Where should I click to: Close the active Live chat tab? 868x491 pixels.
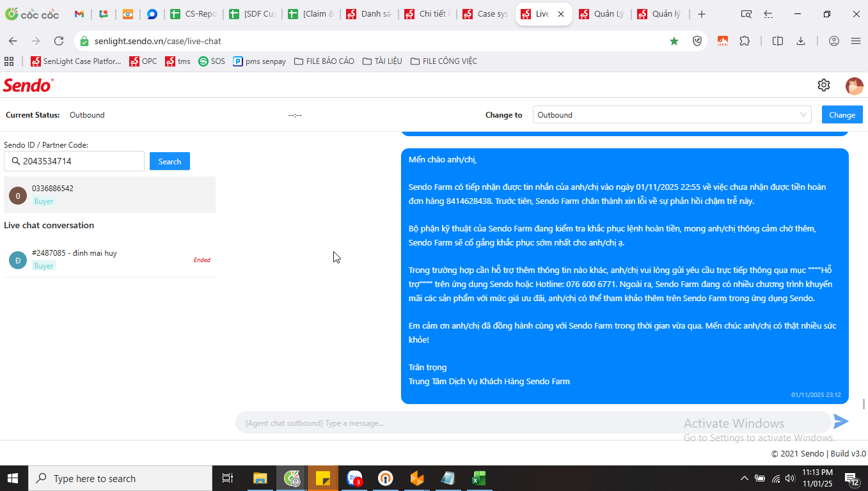tap(561, 14)
